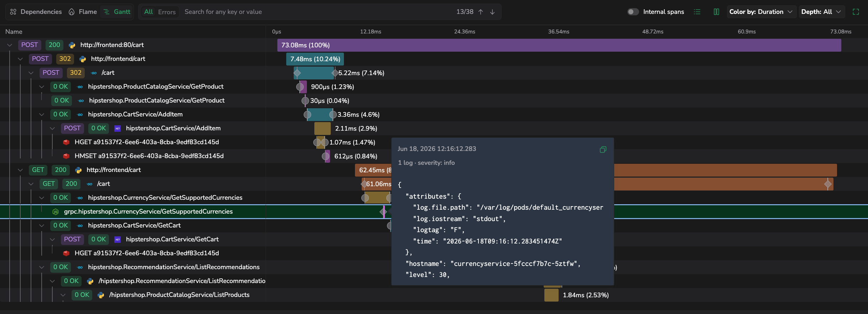Collapse the 0 OK CartService/AddItem span
Image resolution: width=868 pixels, height=314 pixels.
tap(42, 115)
